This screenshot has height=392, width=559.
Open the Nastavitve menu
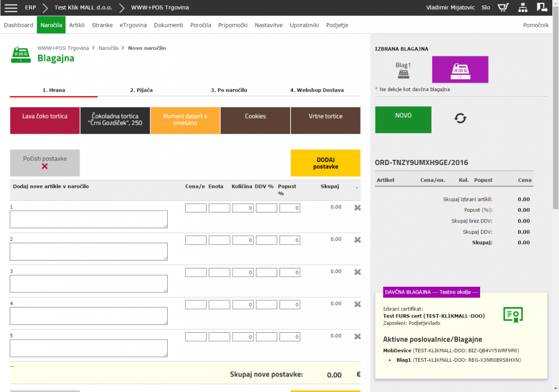268,25
